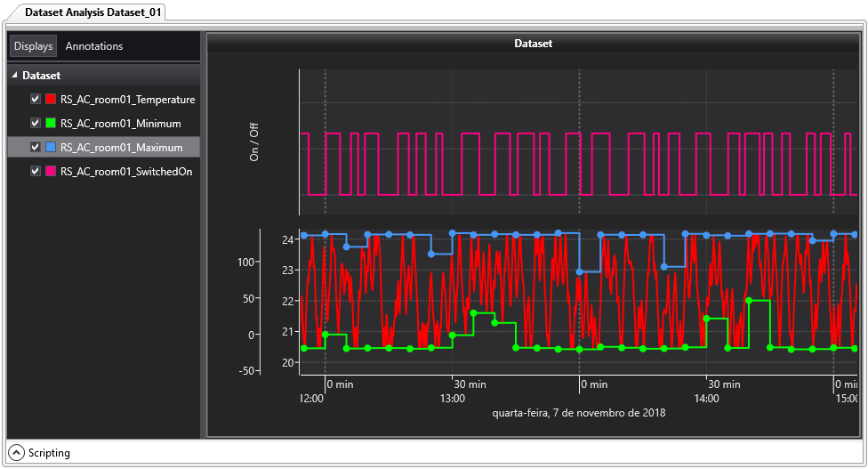Image resolution: width=868 pixels, height=469 pixels.
Task: Select the Dataset Analysis Dataset_01 tab
Action: [82, 12]
